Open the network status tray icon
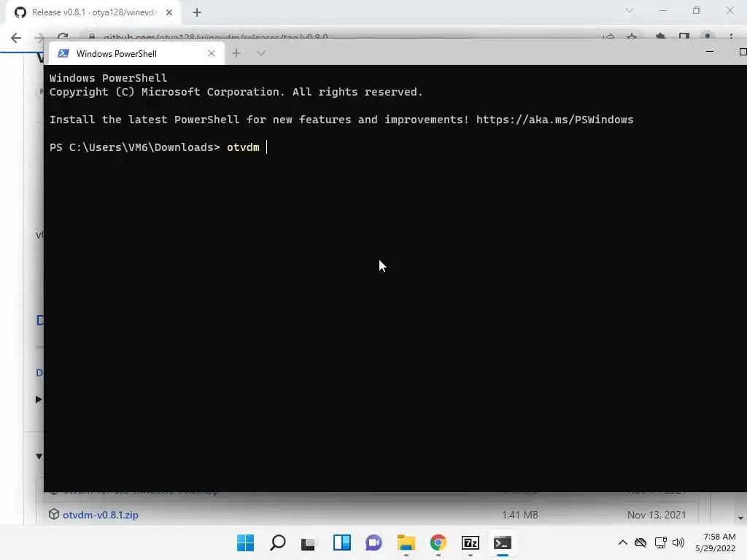This screenshot has width=747, height=560. point(660,542)
